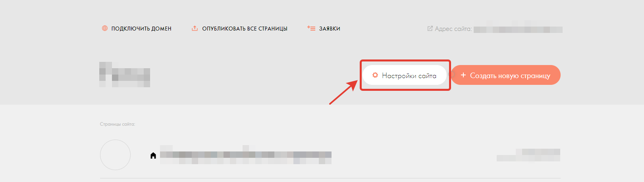644x182 pixels.
Task: Select the round page thumbnail circle
Action: pos(115,155)
